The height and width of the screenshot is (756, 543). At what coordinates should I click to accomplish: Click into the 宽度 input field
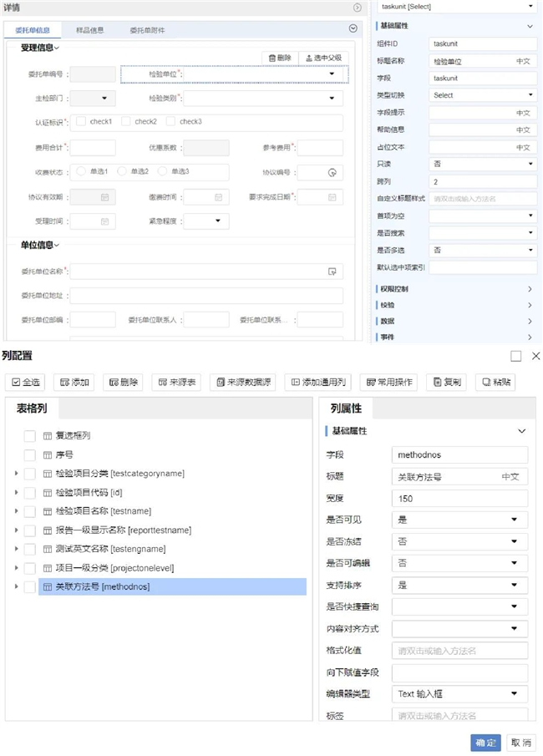[x=459, y=499]
